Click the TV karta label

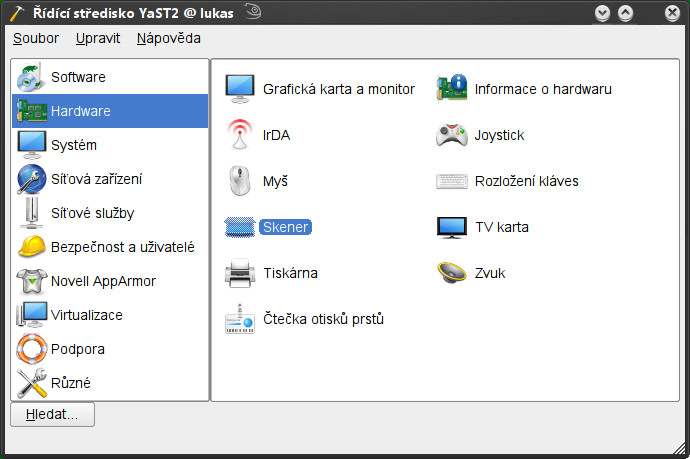point(502,227)
